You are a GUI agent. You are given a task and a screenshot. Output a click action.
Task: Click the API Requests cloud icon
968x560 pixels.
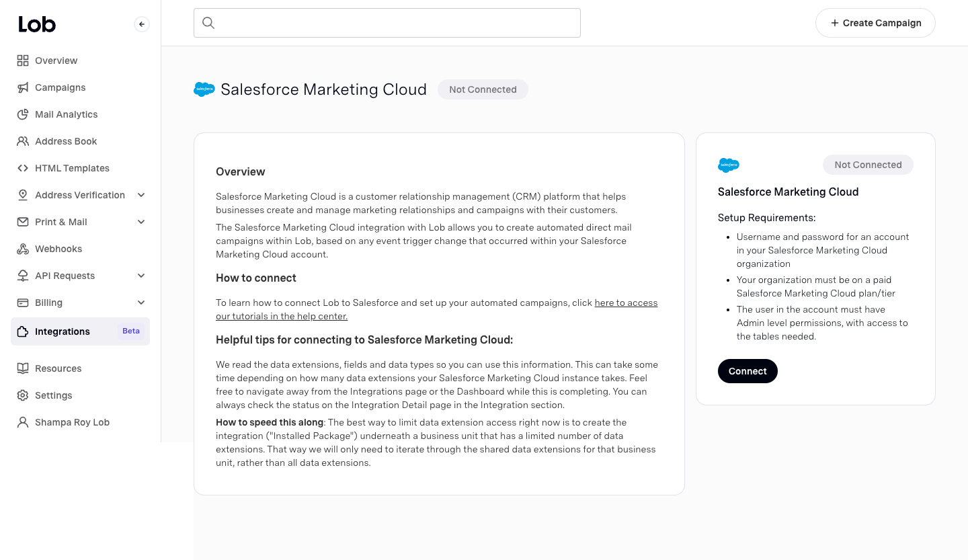23,276
